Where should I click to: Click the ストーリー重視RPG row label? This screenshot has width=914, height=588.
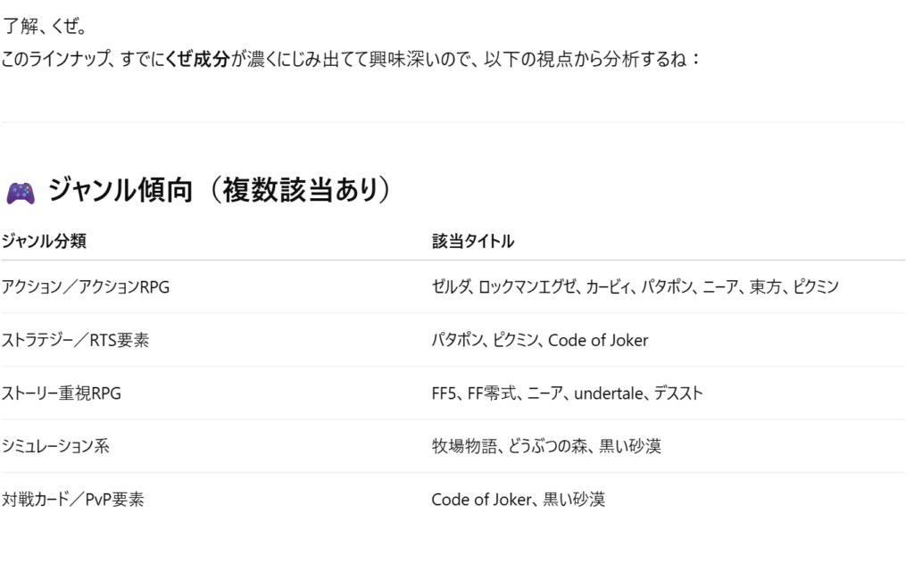(62, 393)
